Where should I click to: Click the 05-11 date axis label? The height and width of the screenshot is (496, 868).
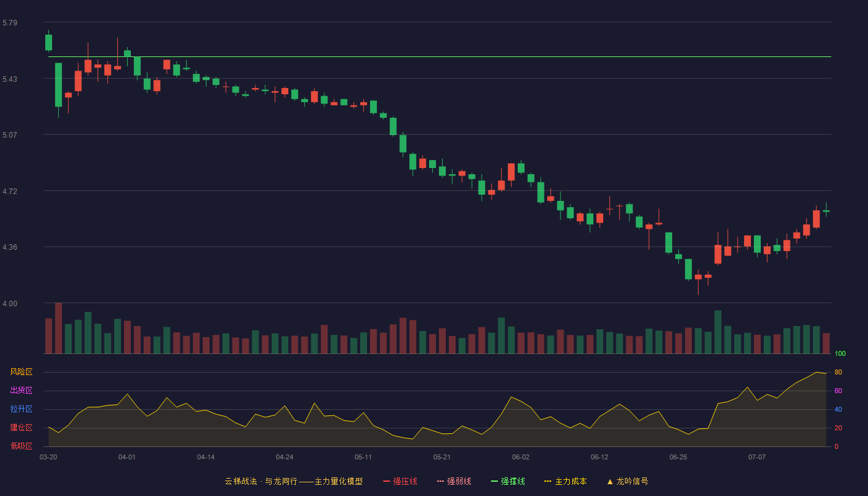pyautogui.click(x=363, y=457)
